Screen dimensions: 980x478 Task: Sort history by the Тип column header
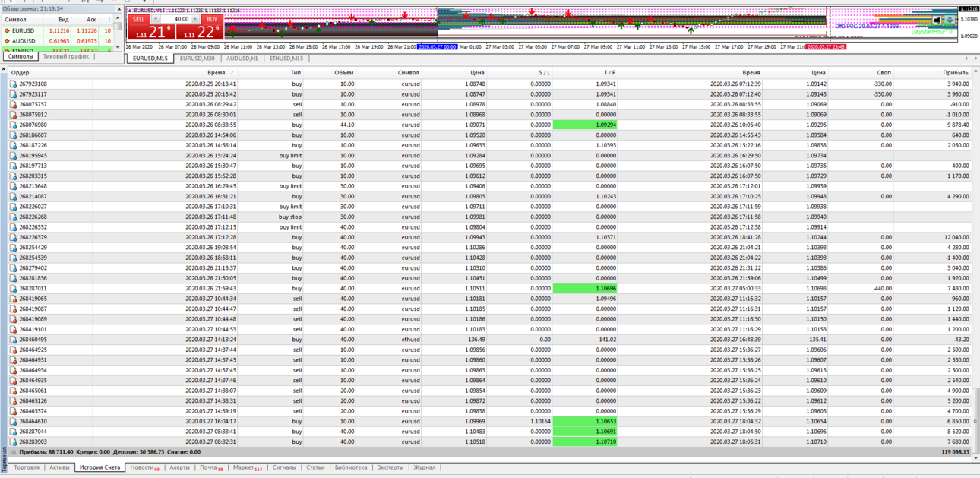[270, 73]
